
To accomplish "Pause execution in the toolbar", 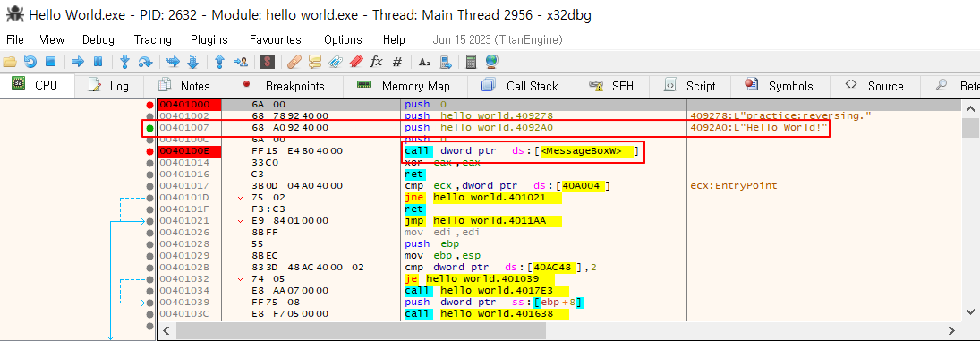I will coord(98,62).
